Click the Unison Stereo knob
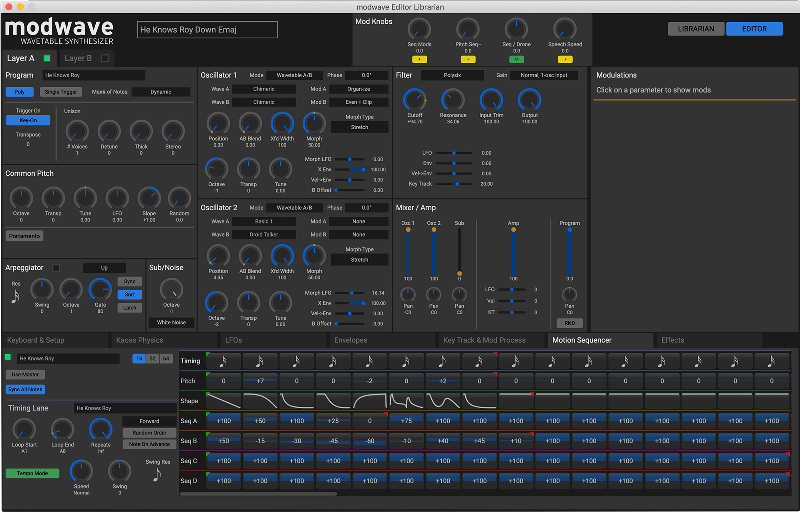Screen dimensions: 800x512 tap(173, 132)
